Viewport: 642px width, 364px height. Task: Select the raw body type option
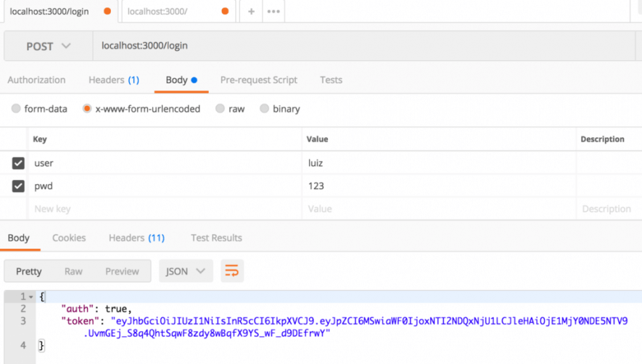221,109
